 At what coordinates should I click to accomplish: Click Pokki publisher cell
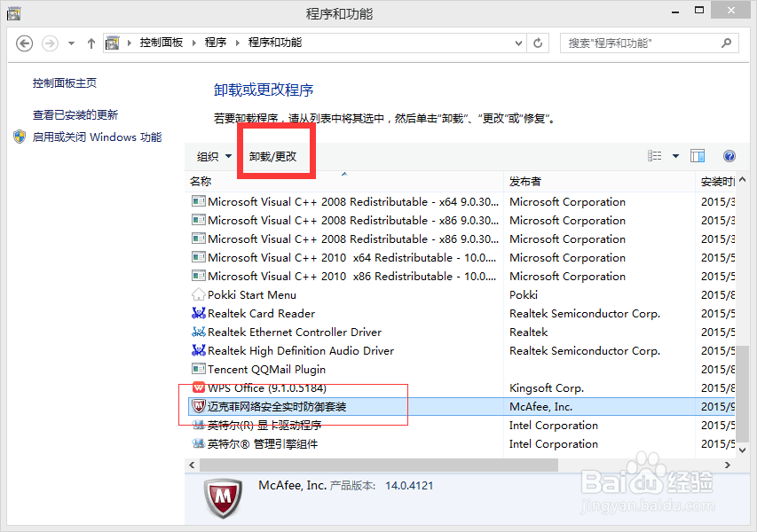(x=524, y=294)
